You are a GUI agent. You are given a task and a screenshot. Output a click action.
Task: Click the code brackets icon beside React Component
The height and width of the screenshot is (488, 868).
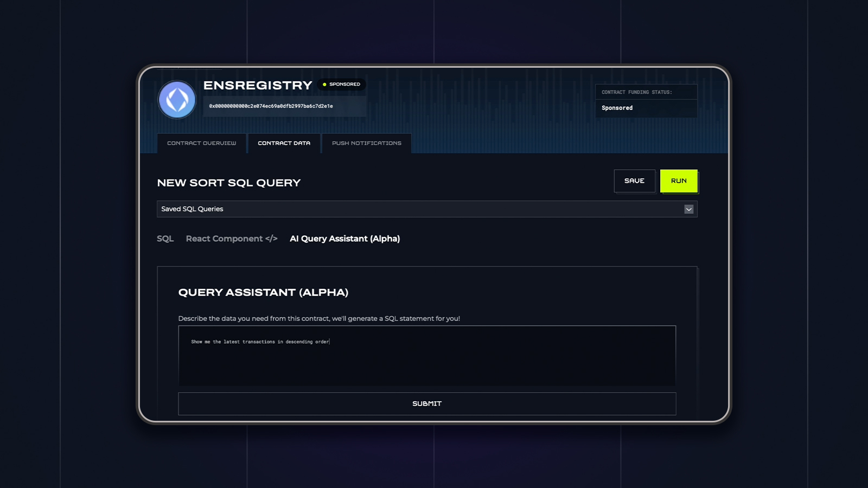click(271, 239)
